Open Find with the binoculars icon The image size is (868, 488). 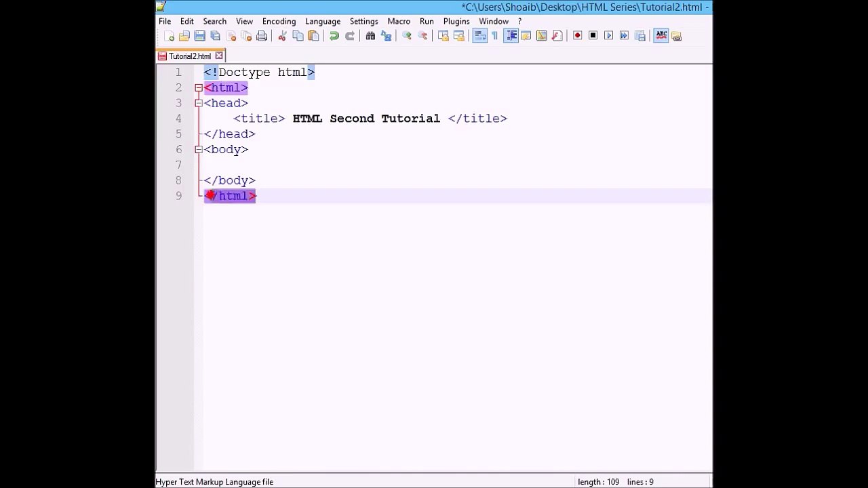tap(370, 36)
